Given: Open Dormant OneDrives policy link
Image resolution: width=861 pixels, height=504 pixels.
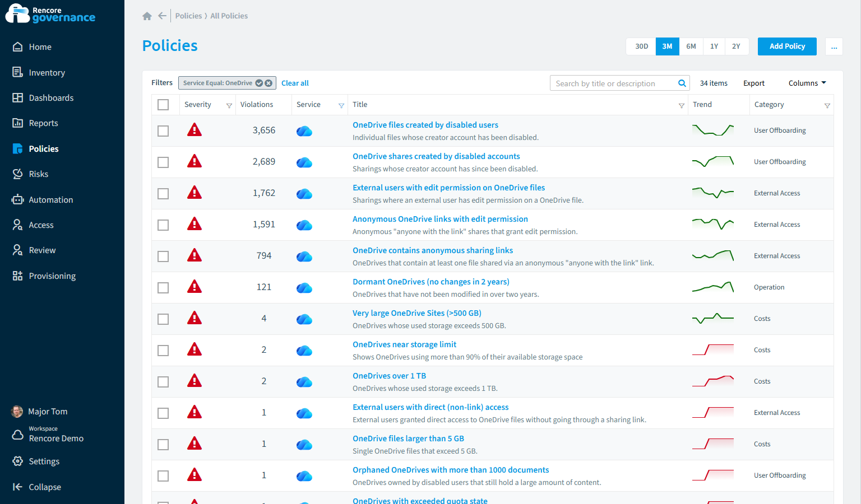Looking at the screenshot, I should [430, 282].
